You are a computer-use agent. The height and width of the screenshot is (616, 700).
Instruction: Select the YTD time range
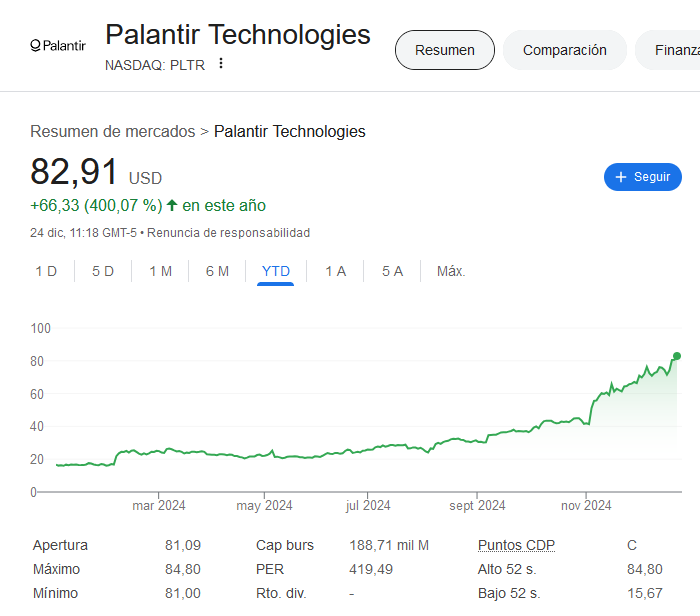tap(275, 271)
